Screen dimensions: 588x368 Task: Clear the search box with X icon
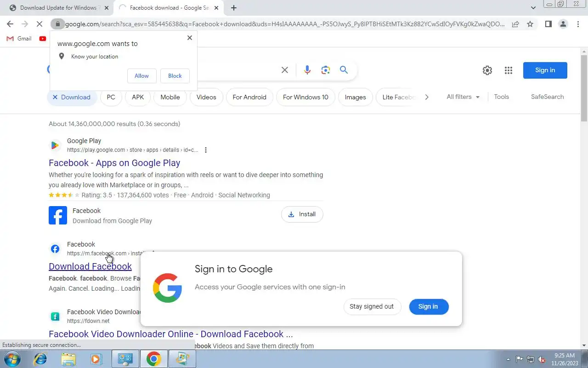[285, 70]
